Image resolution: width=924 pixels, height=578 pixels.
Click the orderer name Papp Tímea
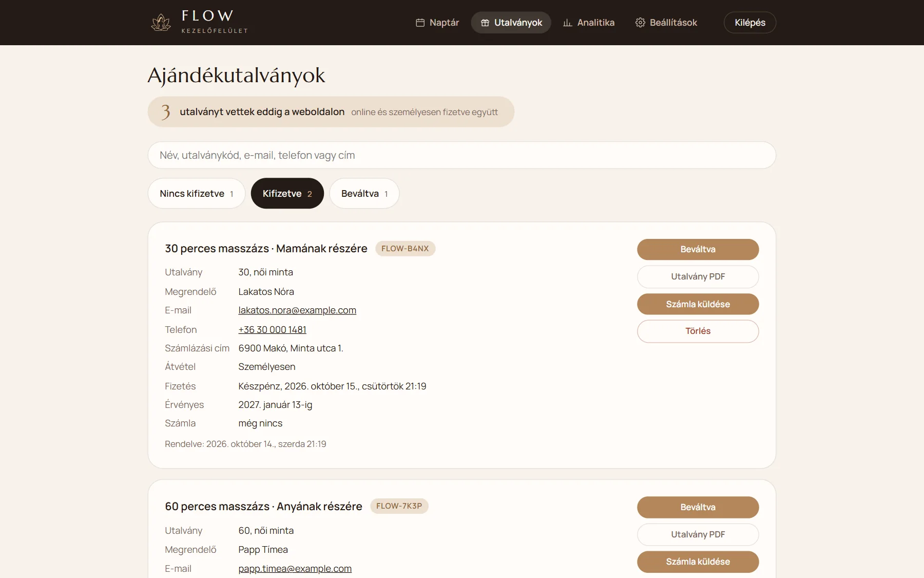coord(263,550)
